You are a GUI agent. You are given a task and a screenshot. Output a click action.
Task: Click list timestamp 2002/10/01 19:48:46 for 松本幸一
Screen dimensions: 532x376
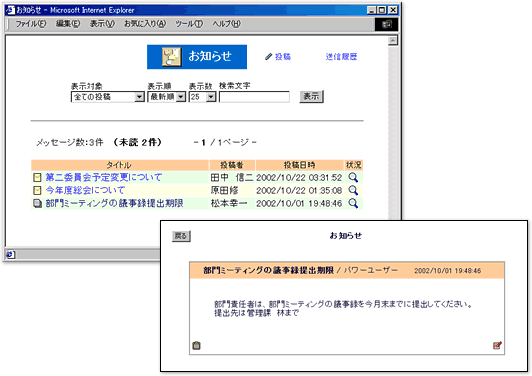pos(299,203)
